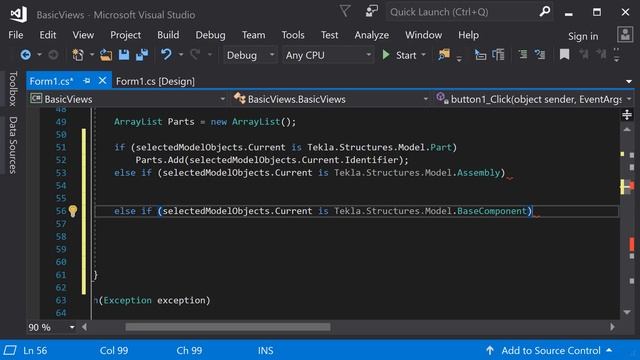Undo the last edit
Viewport: 640px width, 360px height.
click(166, 55)
